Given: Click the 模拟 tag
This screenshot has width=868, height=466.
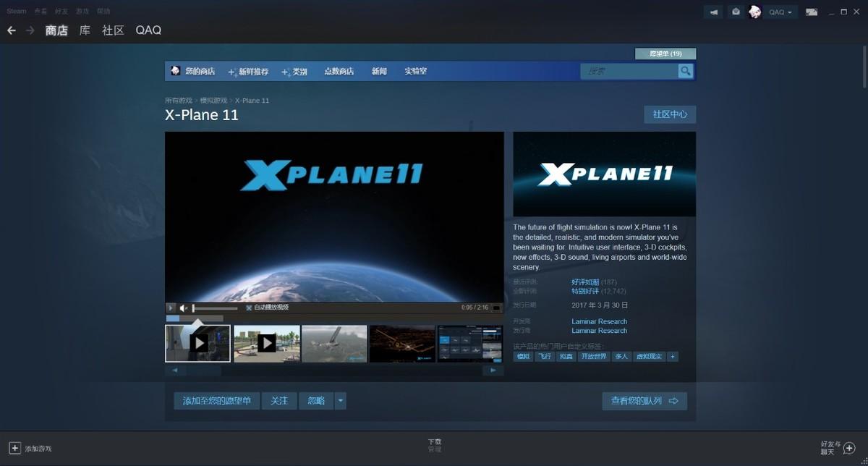Looking at the screenshot, I should click(x=522, y=357).
